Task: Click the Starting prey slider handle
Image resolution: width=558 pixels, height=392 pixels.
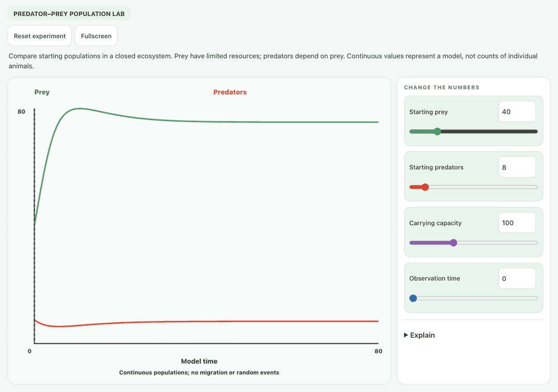Action: point(438,132)
